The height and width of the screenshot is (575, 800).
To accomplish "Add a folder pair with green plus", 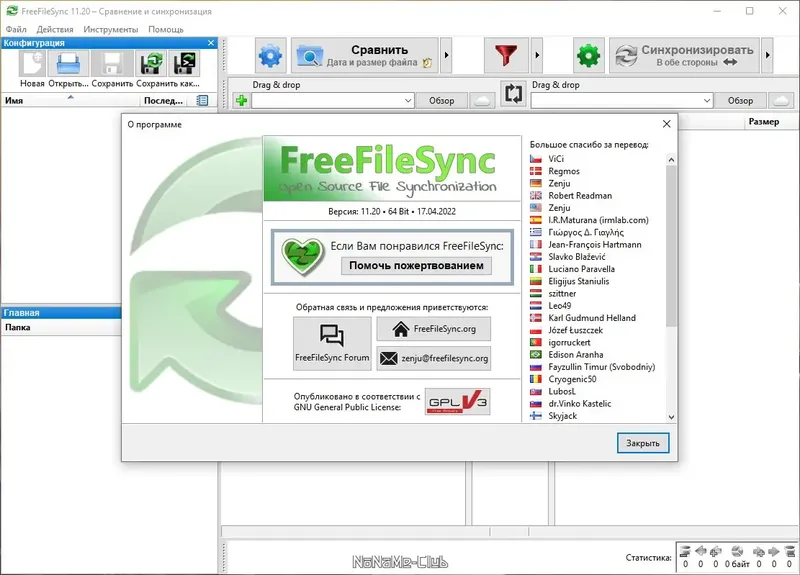I will tap(242, 101).
